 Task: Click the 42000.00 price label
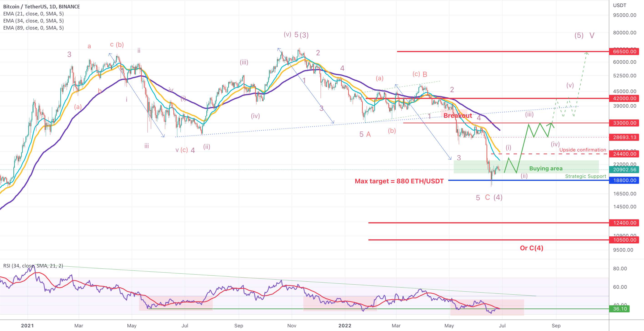624,98
